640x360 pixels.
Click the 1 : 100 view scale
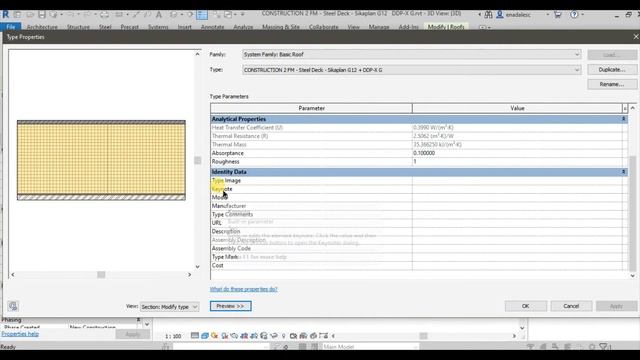[173, 336]
